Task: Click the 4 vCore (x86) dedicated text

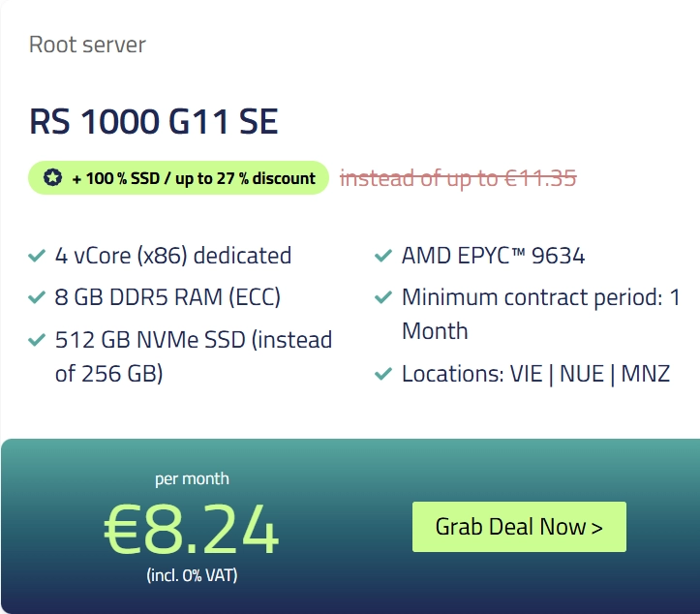Action: pos(173,256)
